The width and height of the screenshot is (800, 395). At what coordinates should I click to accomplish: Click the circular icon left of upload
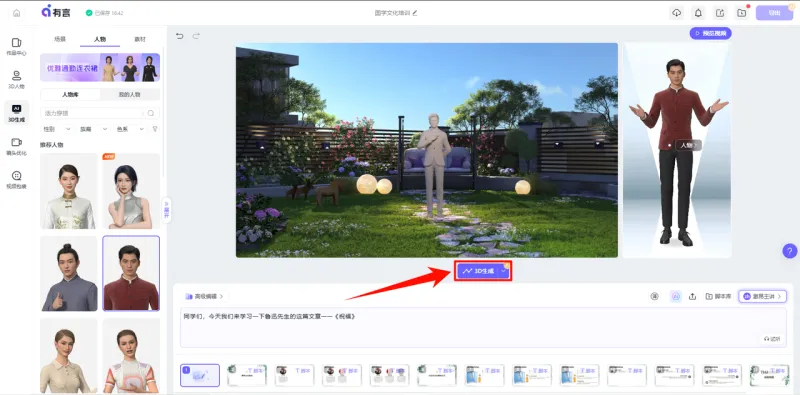(655, 296)
